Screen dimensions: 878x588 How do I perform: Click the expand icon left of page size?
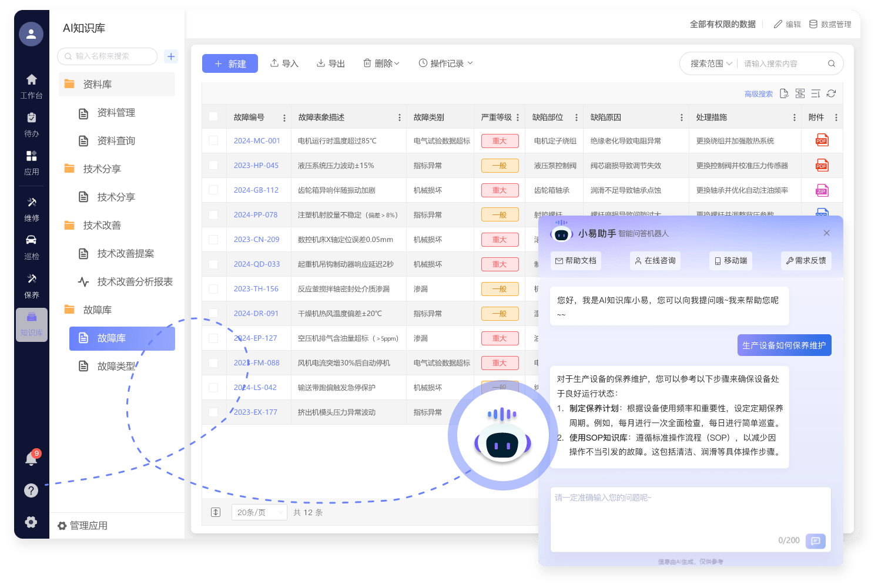[x=216, y=512]
